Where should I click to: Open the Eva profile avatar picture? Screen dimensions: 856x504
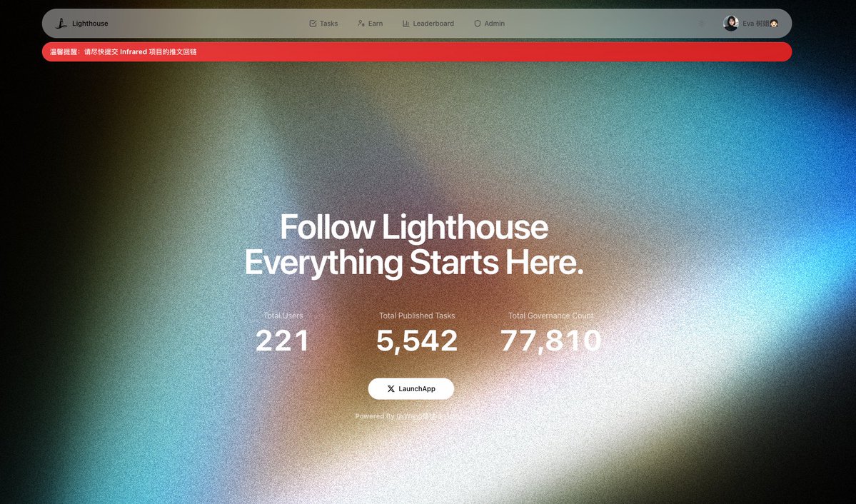coord(730,24)
